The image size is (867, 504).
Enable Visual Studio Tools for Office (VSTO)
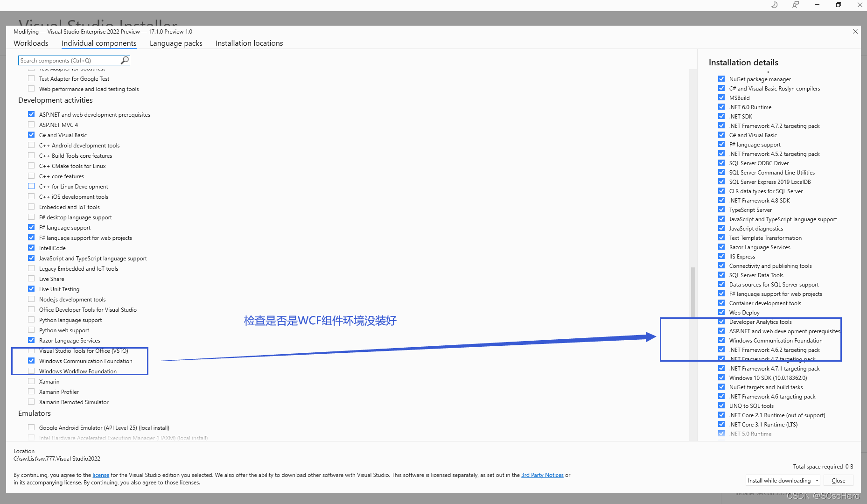point(31,350)
